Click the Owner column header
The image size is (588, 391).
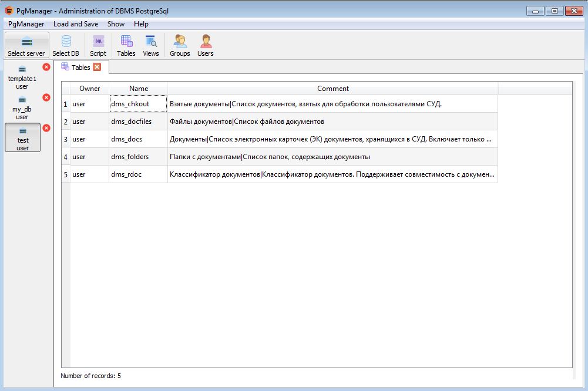tap(89, 89)
